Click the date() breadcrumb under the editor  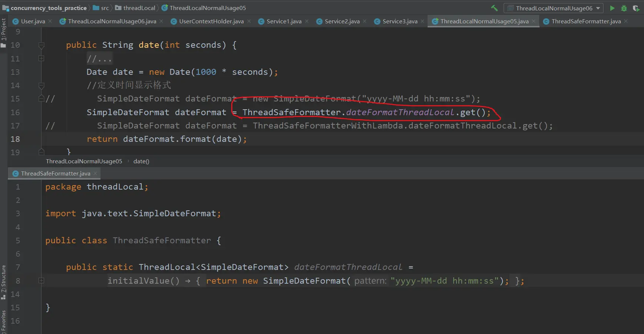pos(141,161)
